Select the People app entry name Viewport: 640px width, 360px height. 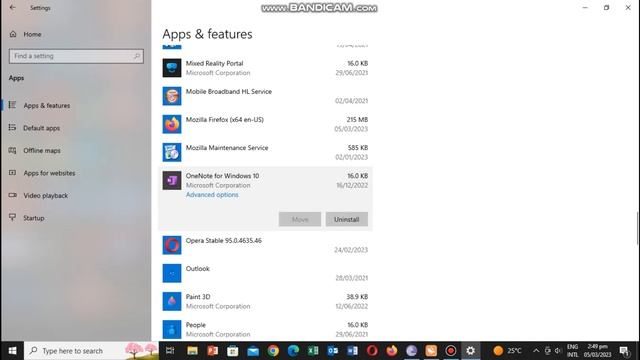click(196, 325)
